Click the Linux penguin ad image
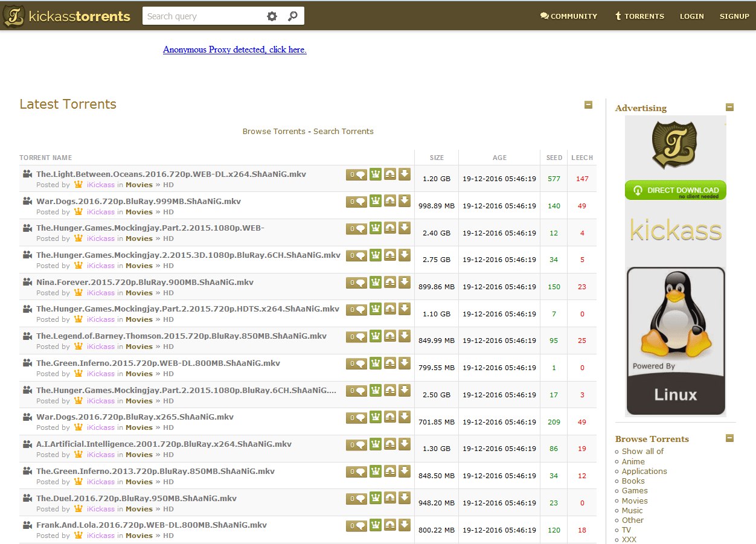 tap(676, 341)
